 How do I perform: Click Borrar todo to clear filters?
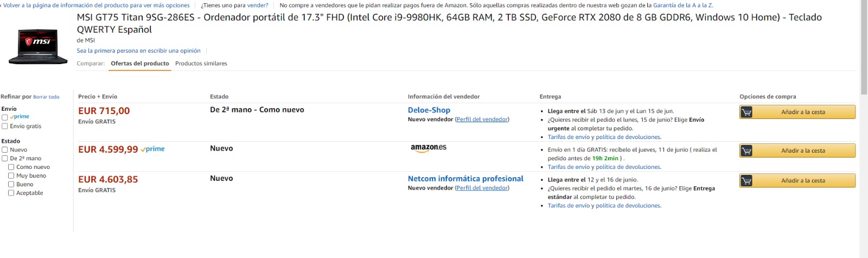pyautogui.click(x=46, y=97)
